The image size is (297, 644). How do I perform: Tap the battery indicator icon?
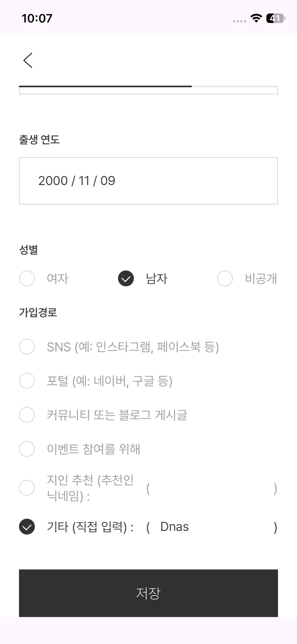(276, 18)
